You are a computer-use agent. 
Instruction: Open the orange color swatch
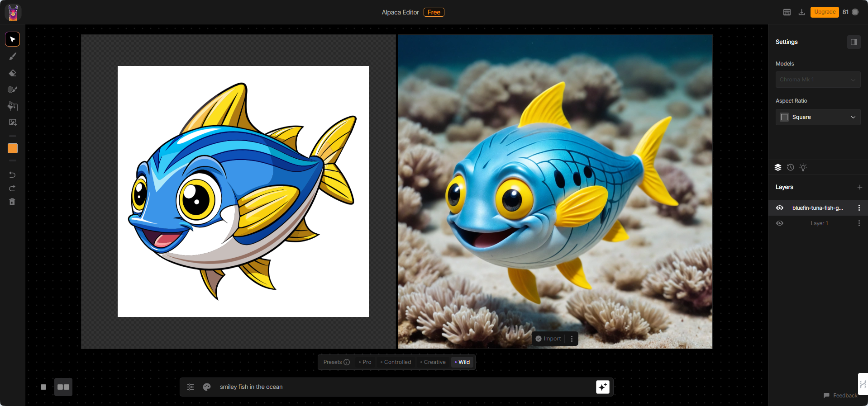pos(13,148)
